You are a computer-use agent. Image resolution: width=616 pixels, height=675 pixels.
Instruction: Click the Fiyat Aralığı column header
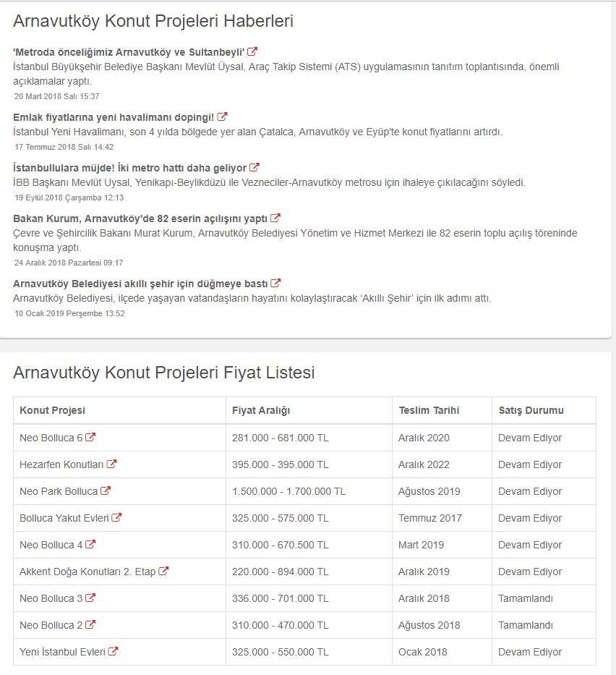(x=261, y=410)
